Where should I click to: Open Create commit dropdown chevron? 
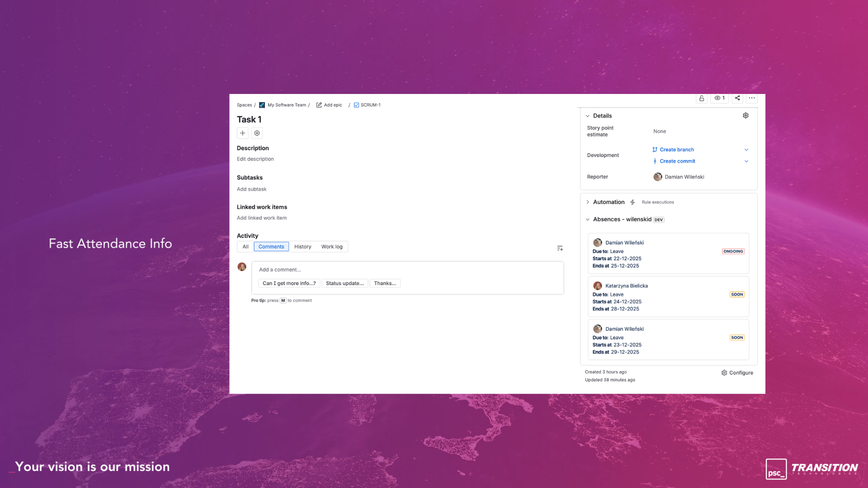pyautogui.click(x=746, y=161)
